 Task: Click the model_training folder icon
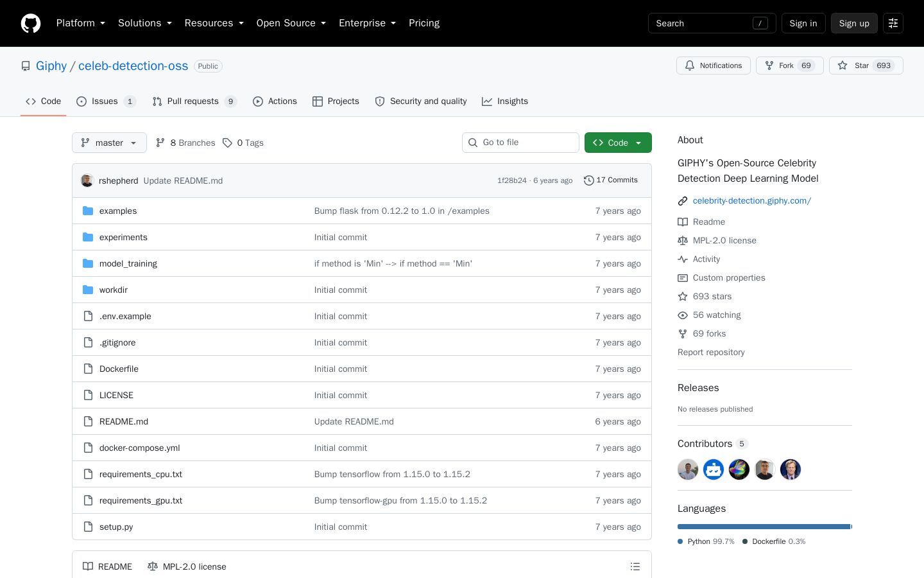[x=88, y=263]
